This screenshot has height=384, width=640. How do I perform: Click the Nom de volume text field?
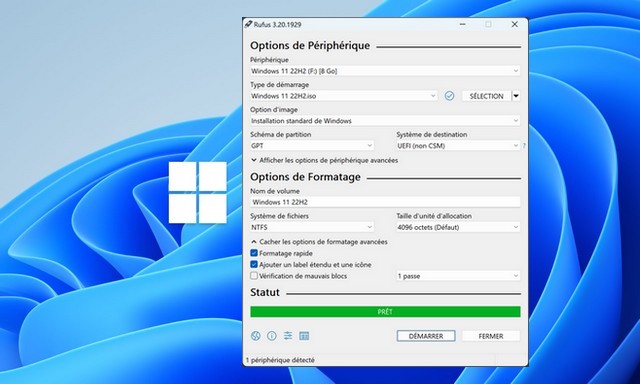click(x=385, y=202)
